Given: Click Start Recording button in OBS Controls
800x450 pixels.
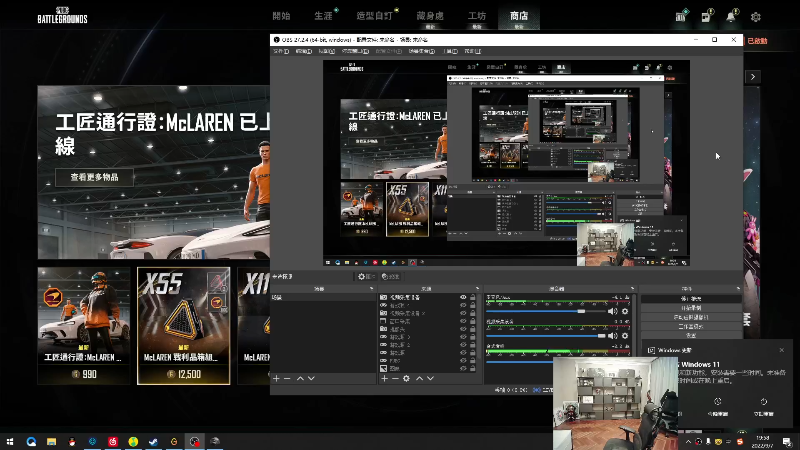Looking at the screenshot, I should point(691,308).
